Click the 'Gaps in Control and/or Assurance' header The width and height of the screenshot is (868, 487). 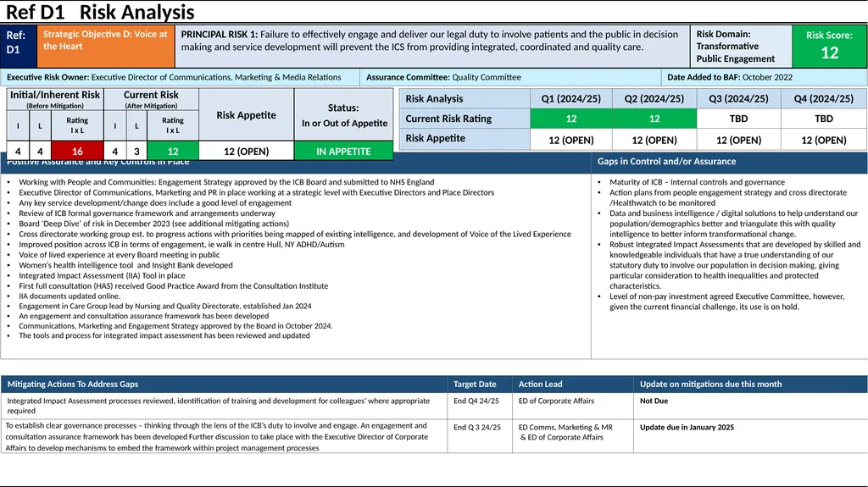[x=729, y=162]
